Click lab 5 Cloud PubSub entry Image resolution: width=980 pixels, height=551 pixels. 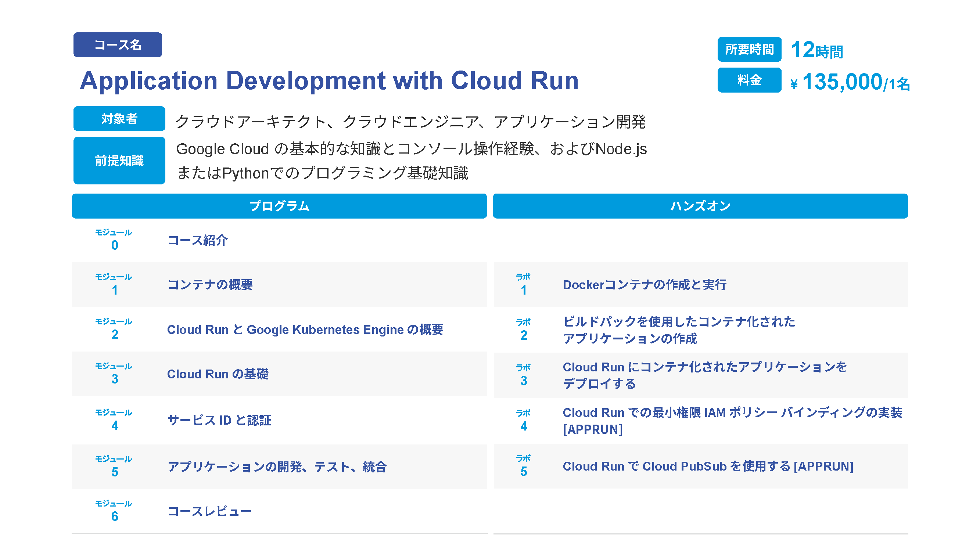[708, 466]
